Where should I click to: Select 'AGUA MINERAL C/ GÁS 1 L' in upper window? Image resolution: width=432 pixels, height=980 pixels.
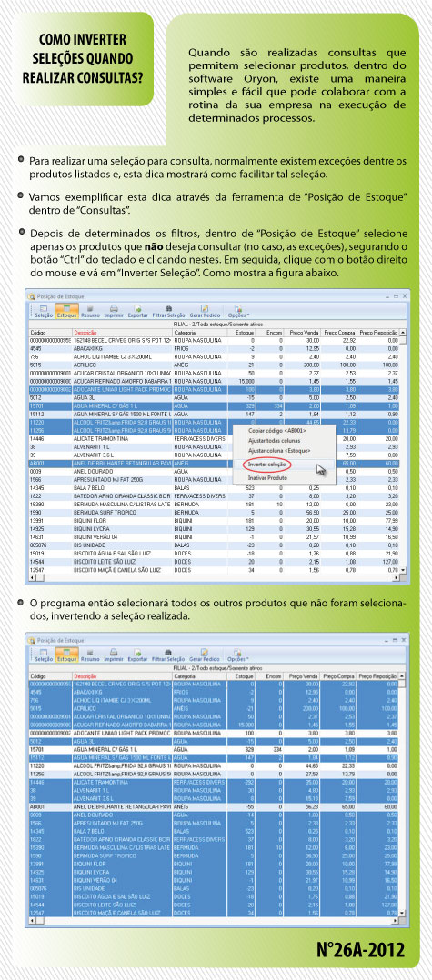tap(215, 405)
